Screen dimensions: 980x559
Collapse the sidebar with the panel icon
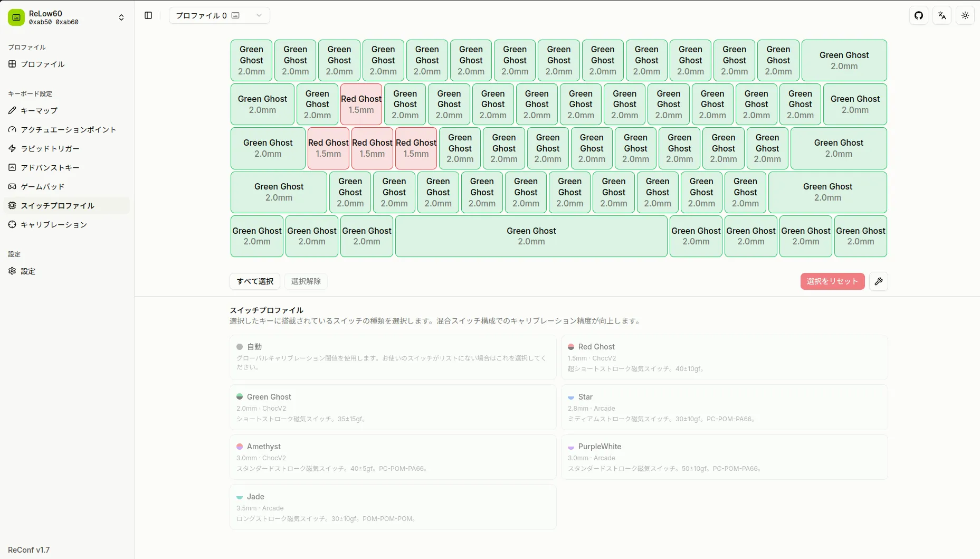pyautogui.click(x=148, y=15)
